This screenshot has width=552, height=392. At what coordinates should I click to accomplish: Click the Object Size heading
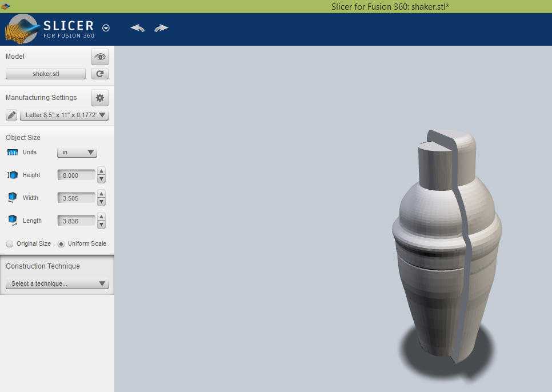(x=23, y=138)
